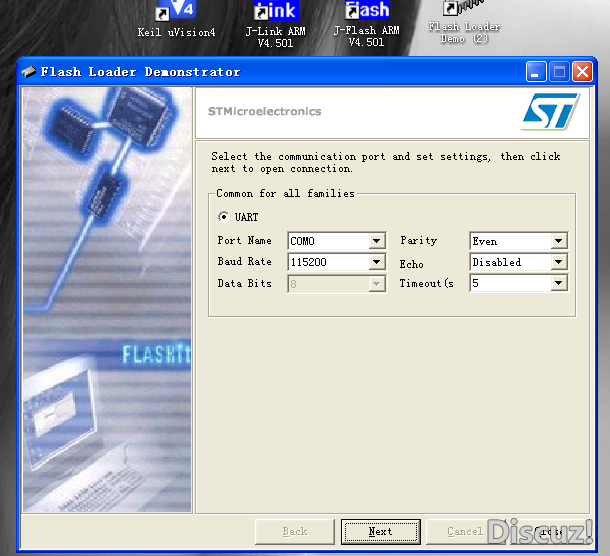The width and height of the screenshot is (610, 556).
Task: Select the UART radio button
Action: tap(223, 217)
